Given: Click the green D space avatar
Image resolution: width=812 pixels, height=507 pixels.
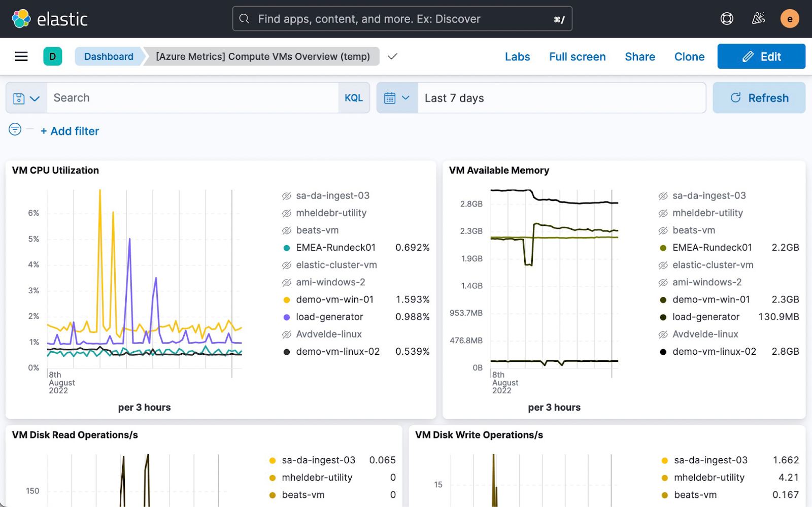Looking at the screenshot, I should pos(53,56).
